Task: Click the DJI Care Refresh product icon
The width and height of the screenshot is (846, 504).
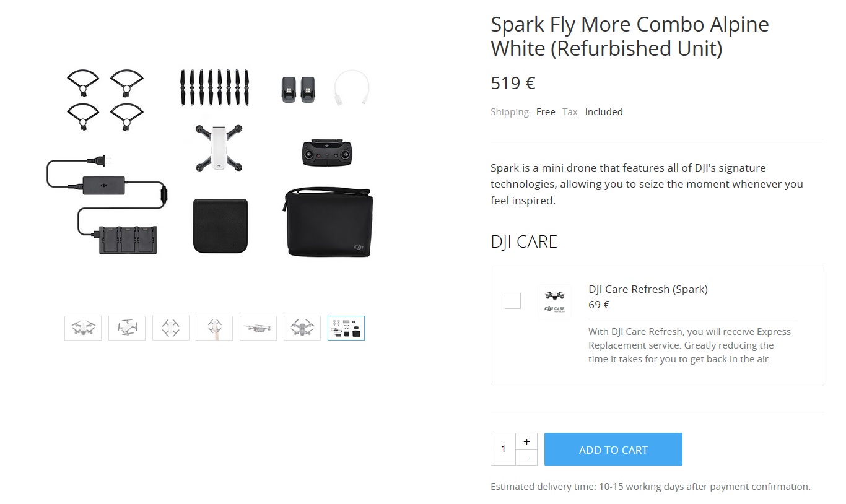Action: [x=554, y=301]
